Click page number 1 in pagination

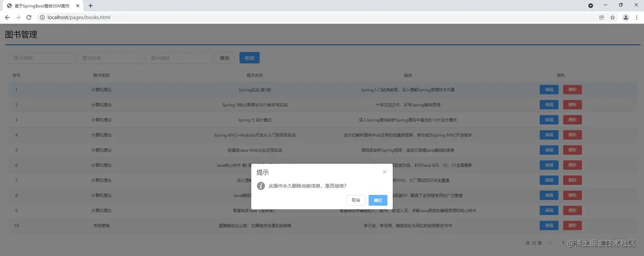point(563,243)
